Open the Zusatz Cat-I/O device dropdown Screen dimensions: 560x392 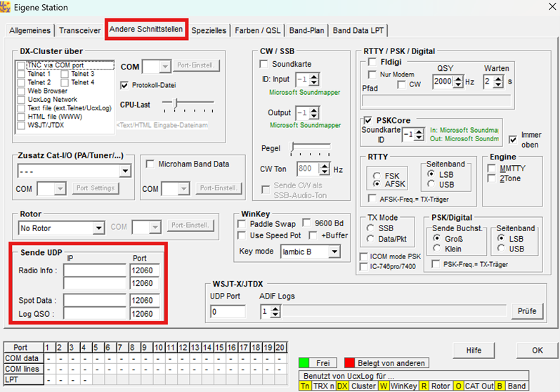[125, 171]
